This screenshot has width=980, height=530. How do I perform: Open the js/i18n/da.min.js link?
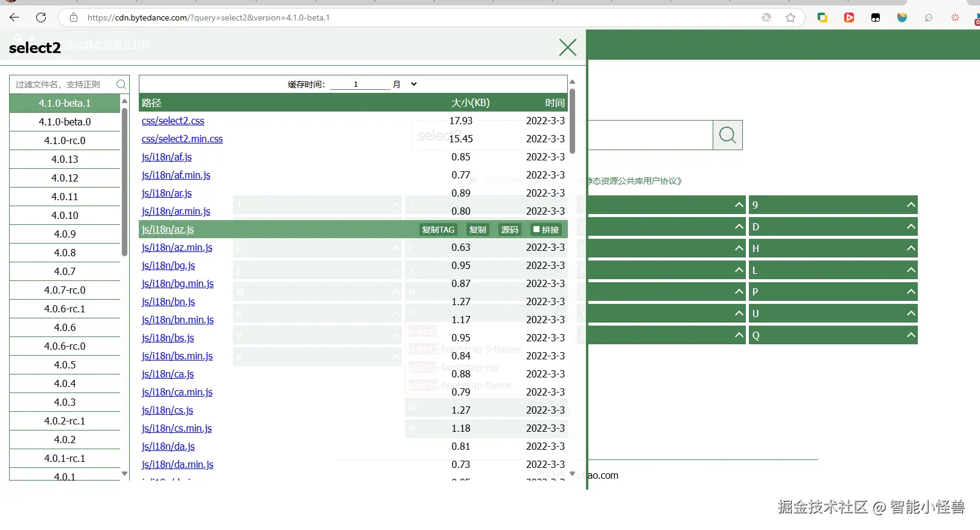(178, 464)
